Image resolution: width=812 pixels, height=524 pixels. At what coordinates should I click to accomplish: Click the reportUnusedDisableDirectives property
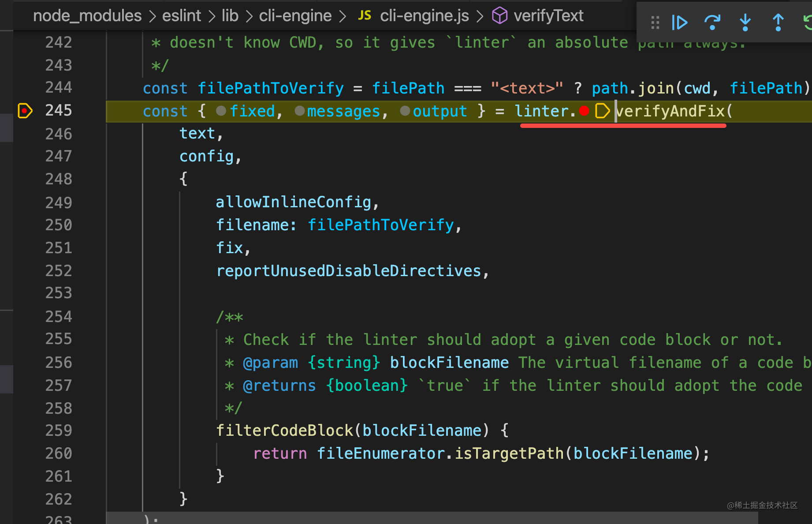click(349, 271)
